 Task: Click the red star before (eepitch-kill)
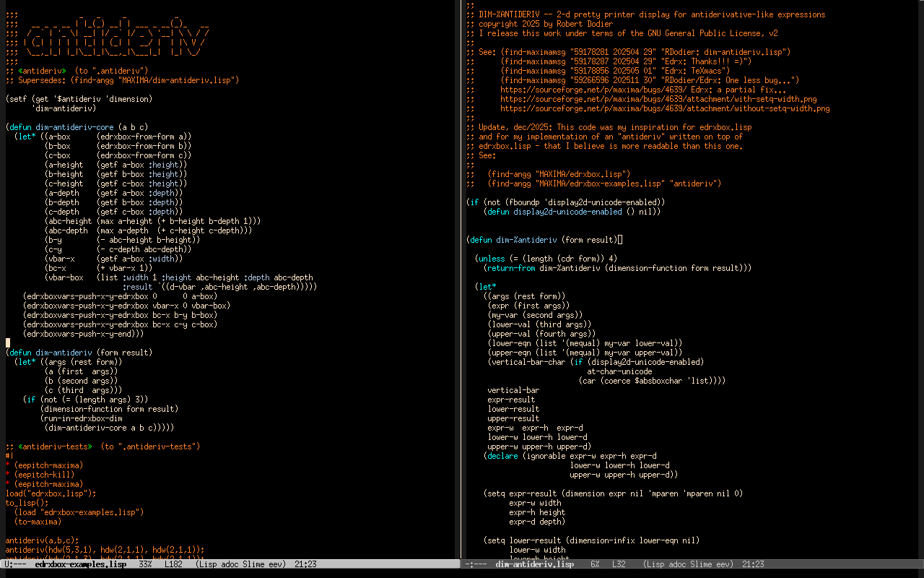tap(8, 475)
